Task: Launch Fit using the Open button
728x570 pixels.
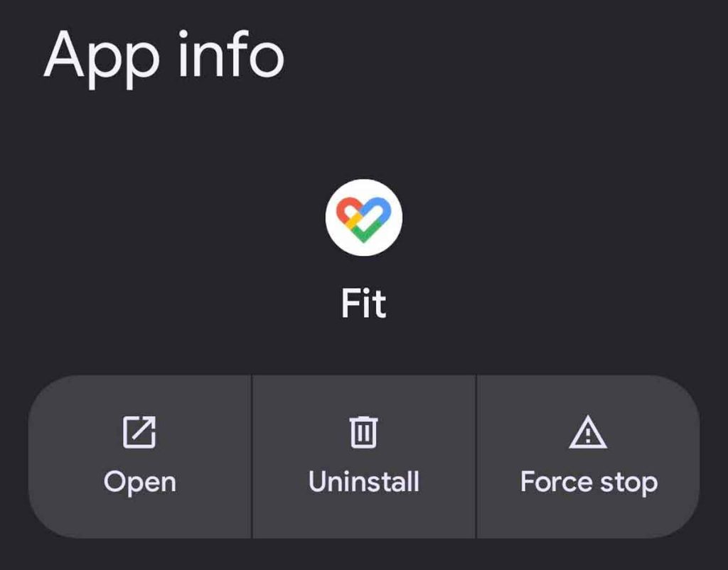Action: click(x=140, y=457)
